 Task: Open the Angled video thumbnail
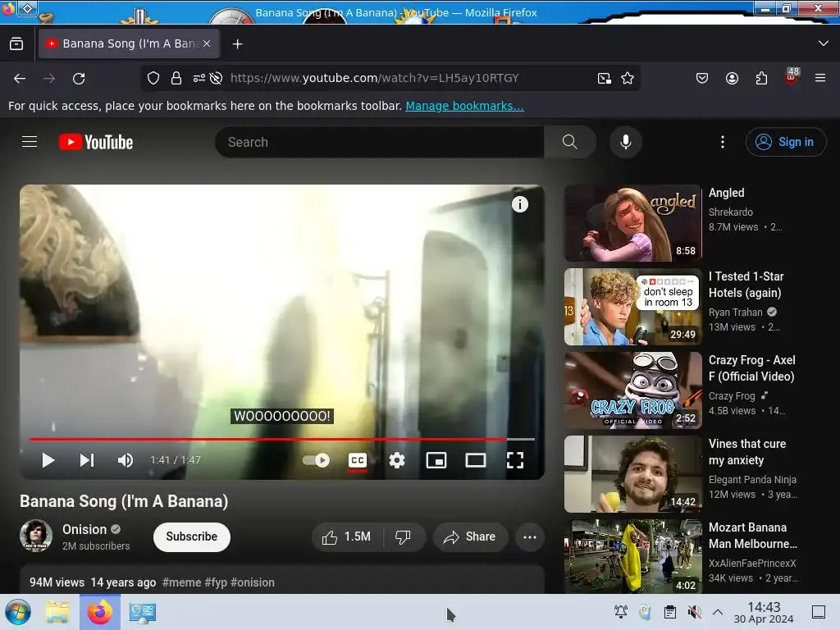point(632,223)
